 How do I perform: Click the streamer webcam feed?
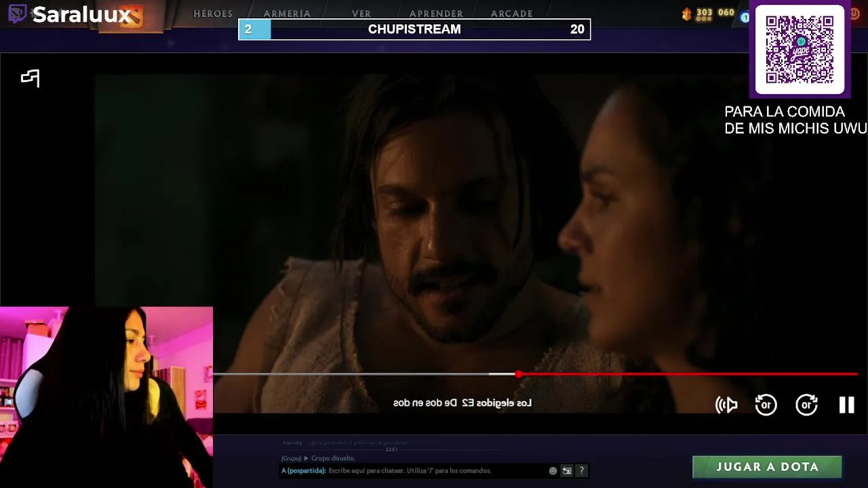tap(106, 397)
